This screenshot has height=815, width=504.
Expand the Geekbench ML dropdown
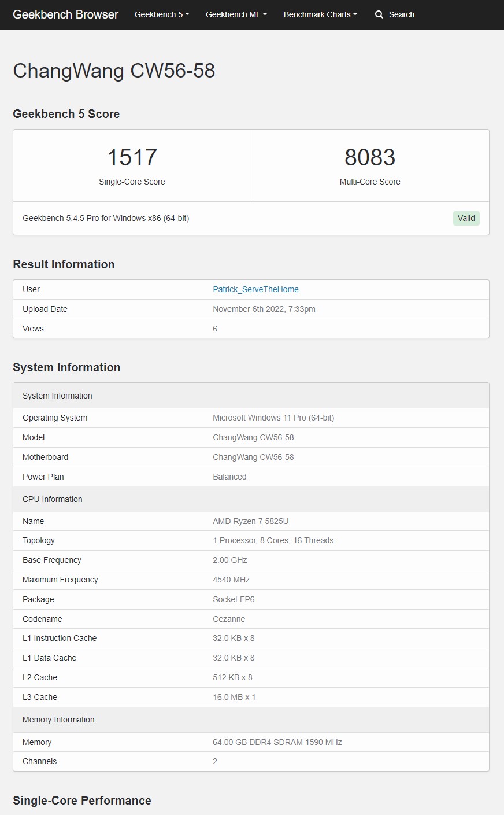point(236,14)
